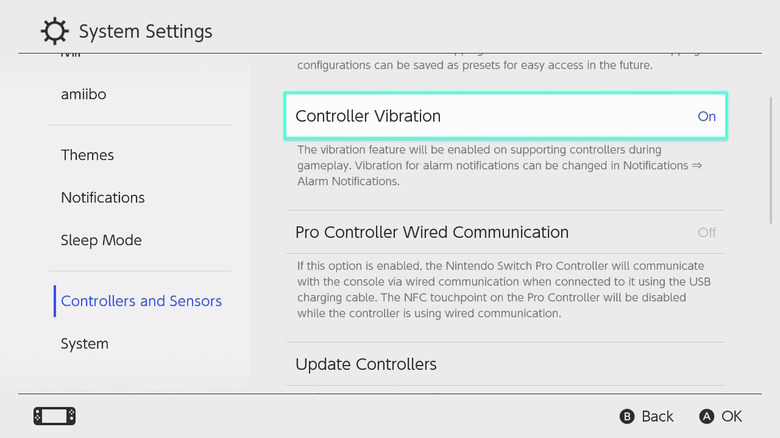Click the OK label in footer
Screen dimensions: 780x438
(x=731, y=416)
